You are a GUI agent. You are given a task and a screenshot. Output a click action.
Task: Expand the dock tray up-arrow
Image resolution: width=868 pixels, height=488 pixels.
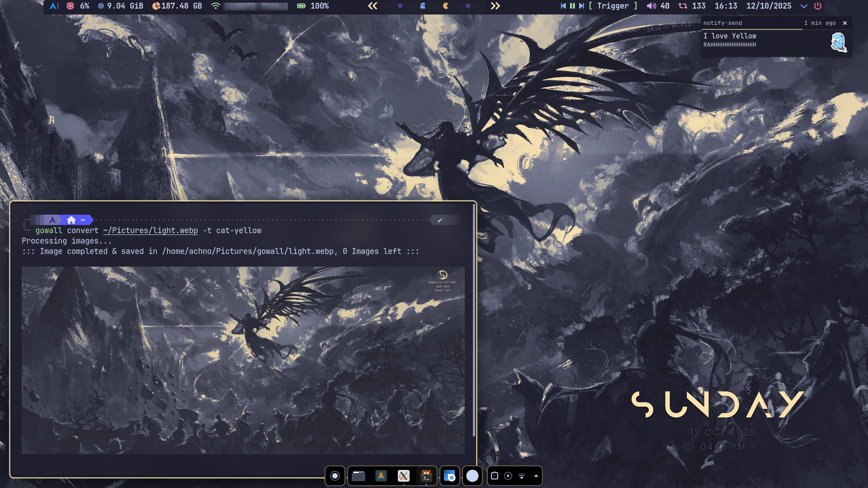tap(536, 476)
